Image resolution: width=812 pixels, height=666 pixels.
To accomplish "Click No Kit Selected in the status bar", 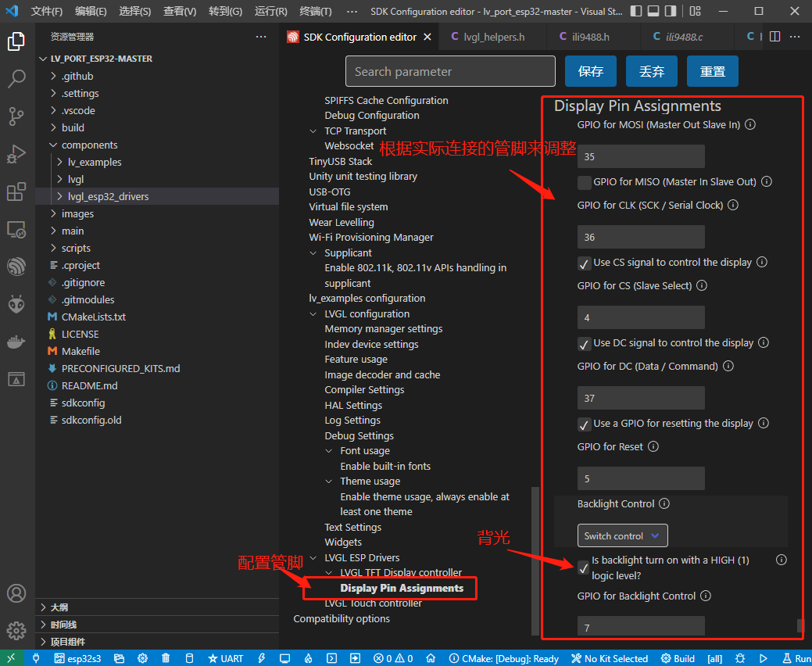I will 610,658.
